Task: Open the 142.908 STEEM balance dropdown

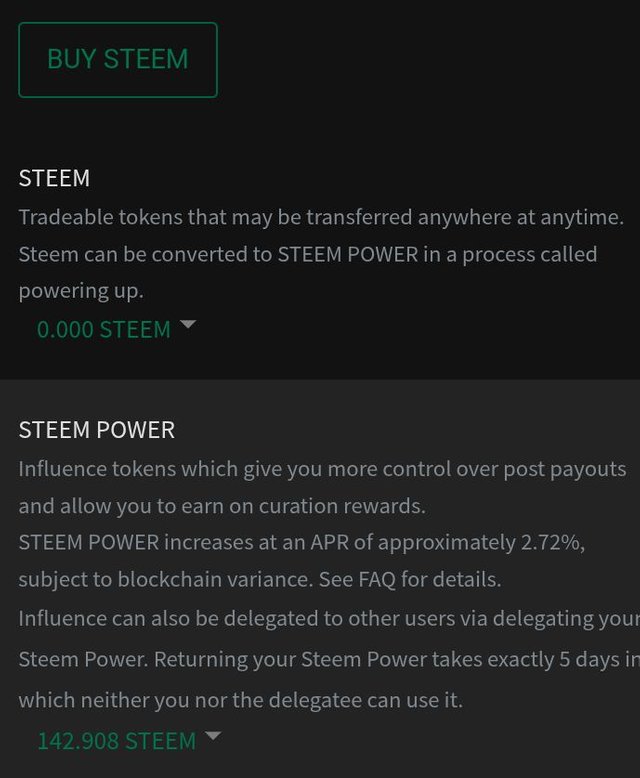Action: 116,741
